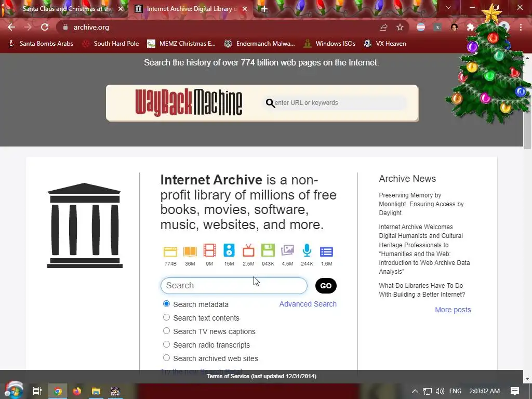Image resolution: width=532 pixels, height=399 pixels.
Task: Bookmark this page with the star icon
Action: pyautogui.click(x=400, y=27)
